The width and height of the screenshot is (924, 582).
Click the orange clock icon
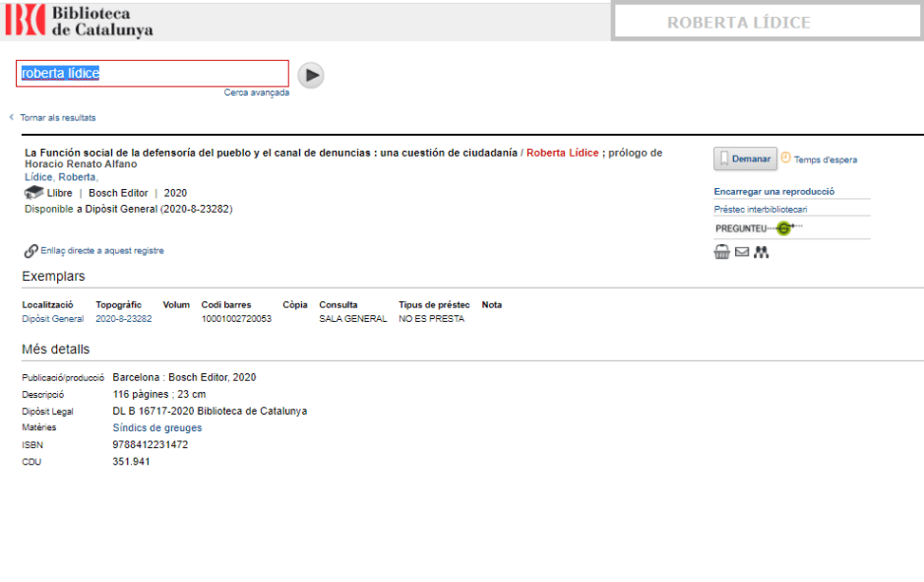coord(785,158)
